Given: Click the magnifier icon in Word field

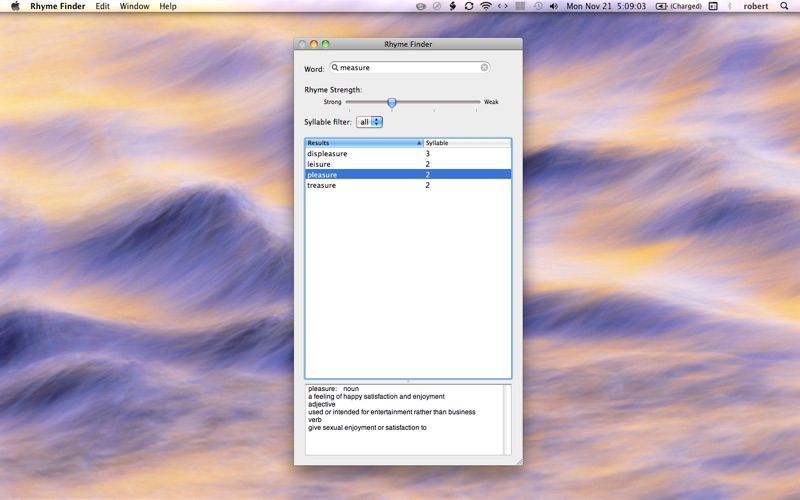Looking at the screenshot, I should [335, 67].
